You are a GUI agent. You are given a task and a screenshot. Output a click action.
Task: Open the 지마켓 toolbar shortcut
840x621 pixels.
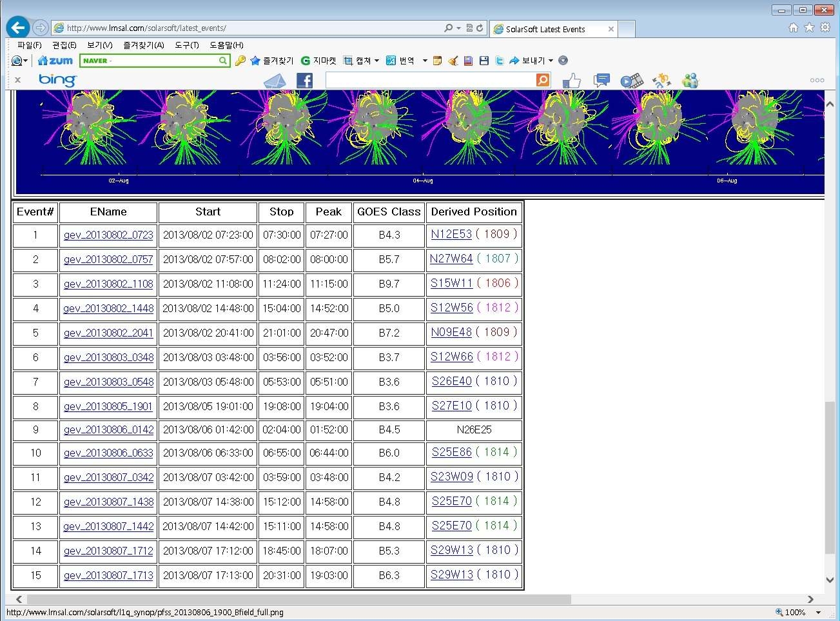click(x=318, y=61)
